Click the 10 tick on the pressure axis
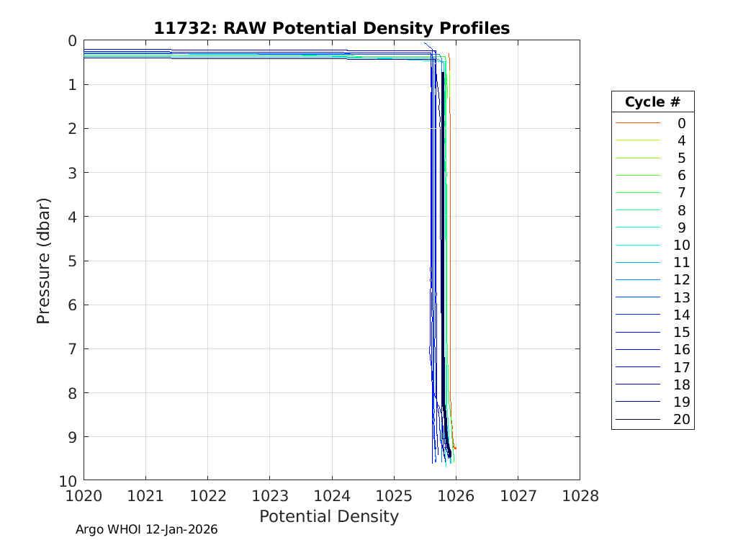756x540 pixels. pyautogui.click(x=68, y=480)
